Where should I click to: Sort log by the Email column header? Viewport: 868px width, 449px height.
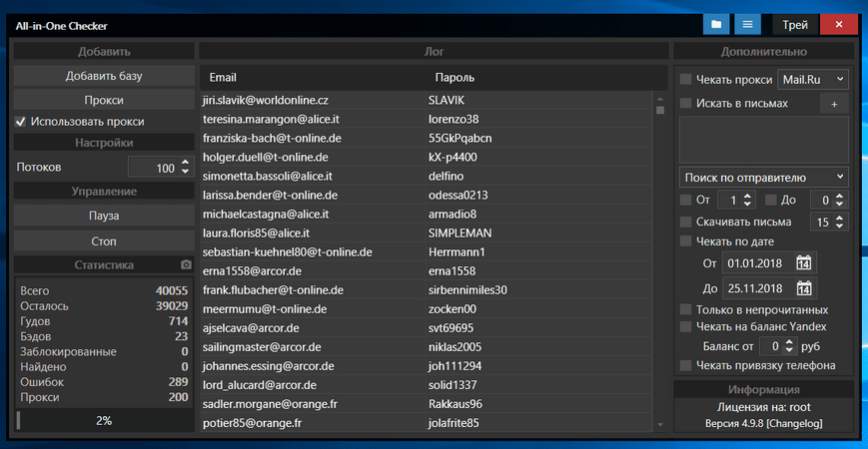[x=223, y=78]
